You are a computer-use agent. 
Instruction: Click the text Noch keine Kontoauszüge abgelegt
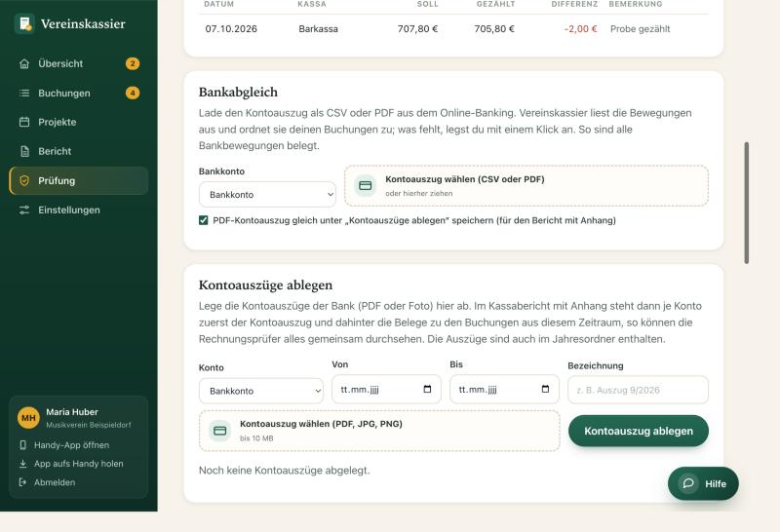point(285,470)
